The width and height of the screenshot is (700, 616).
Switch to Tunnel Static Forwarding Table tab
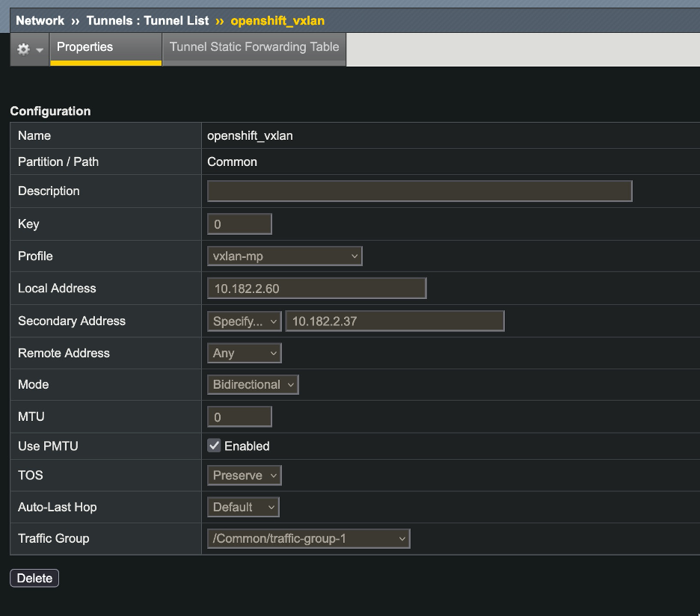click(254, 47)
